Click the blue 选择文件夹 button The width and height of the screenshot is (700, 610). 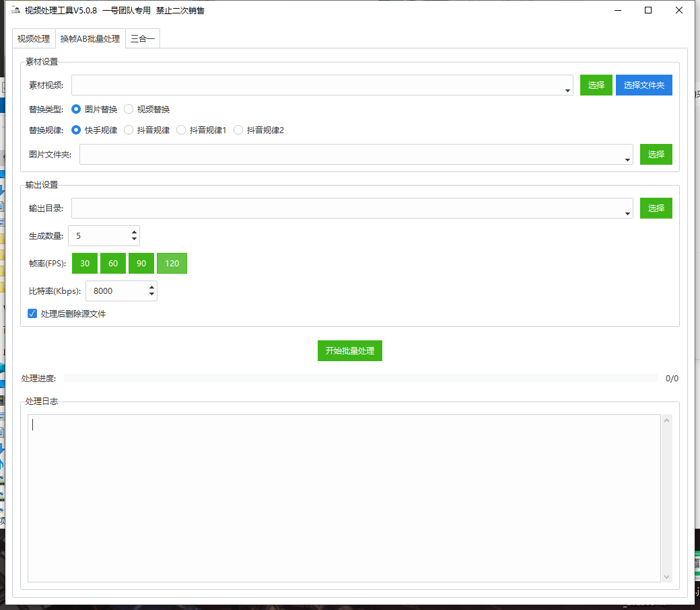tap(643, 85)
